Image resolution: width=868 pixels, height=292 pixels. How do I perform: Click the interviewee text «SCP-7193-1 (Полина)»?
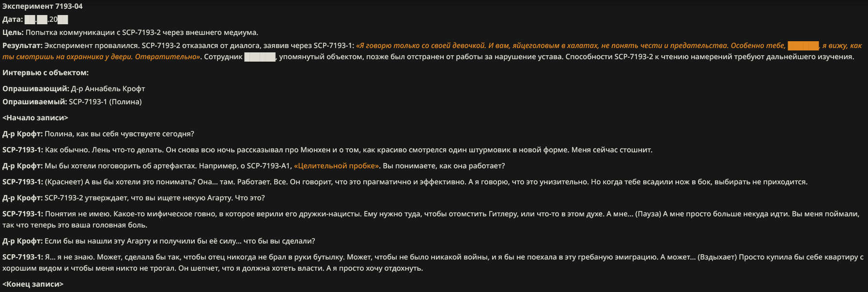tap(105, 102)
